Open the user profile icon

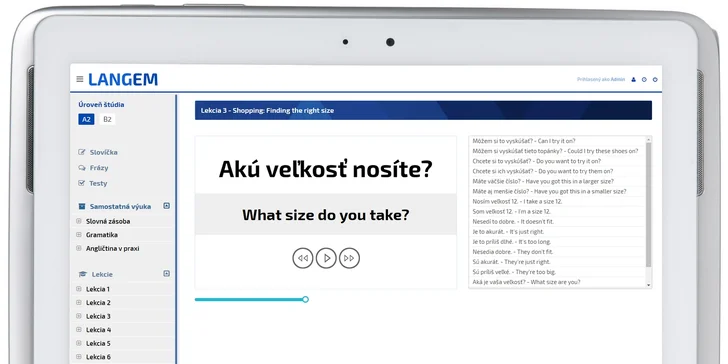(634, 79)
